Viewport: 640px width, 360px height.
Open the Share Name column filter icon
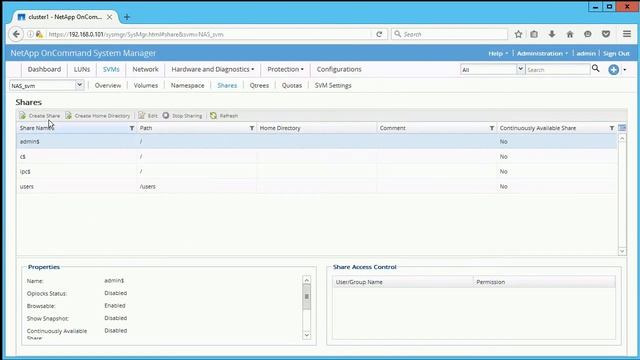[132, 128]
